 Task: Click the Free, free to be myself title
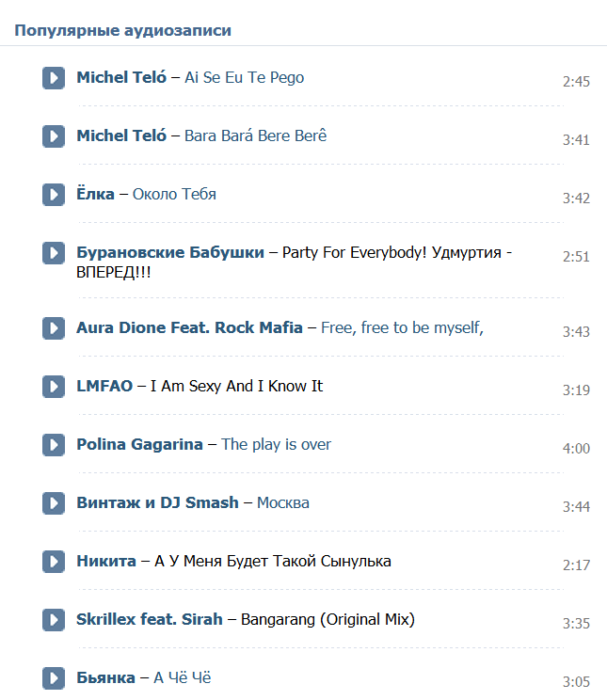coord(403,328)
